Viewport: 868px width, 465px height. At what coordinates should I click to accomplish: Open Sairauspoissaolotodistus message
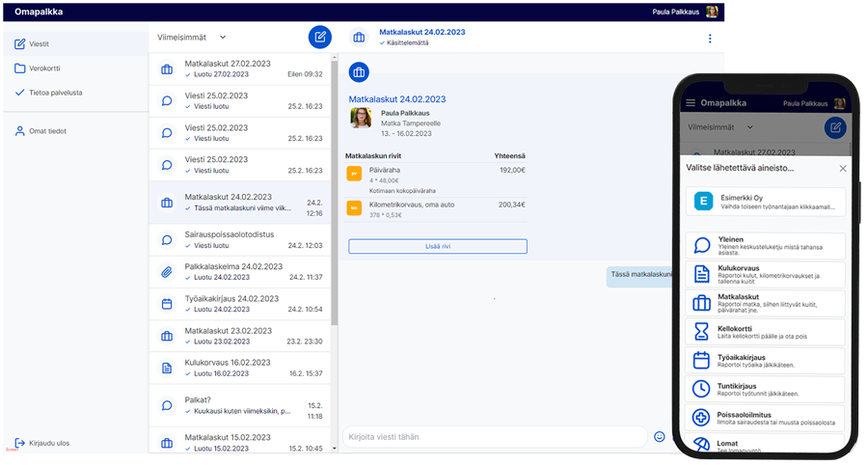coord(240,239)
